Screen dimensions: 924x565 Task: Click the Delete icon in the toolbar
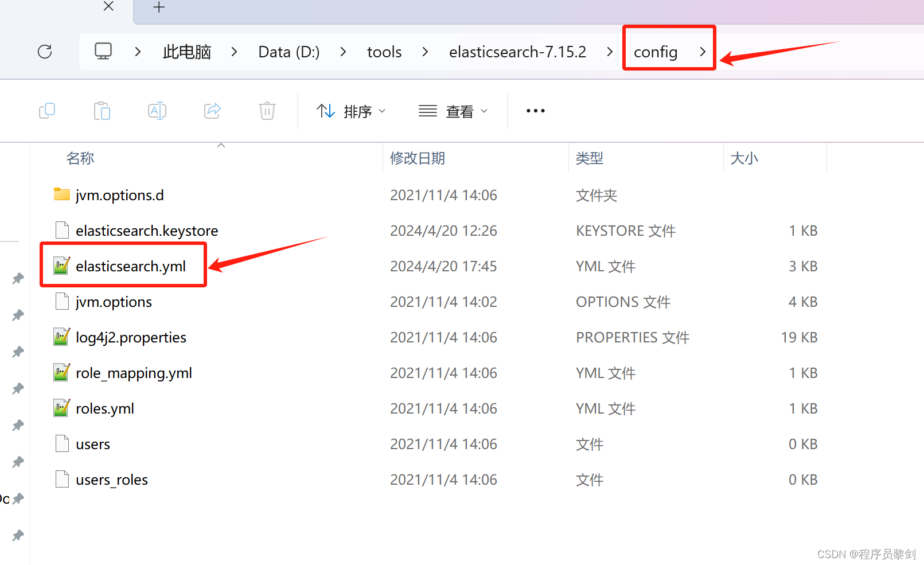[267, 111]
